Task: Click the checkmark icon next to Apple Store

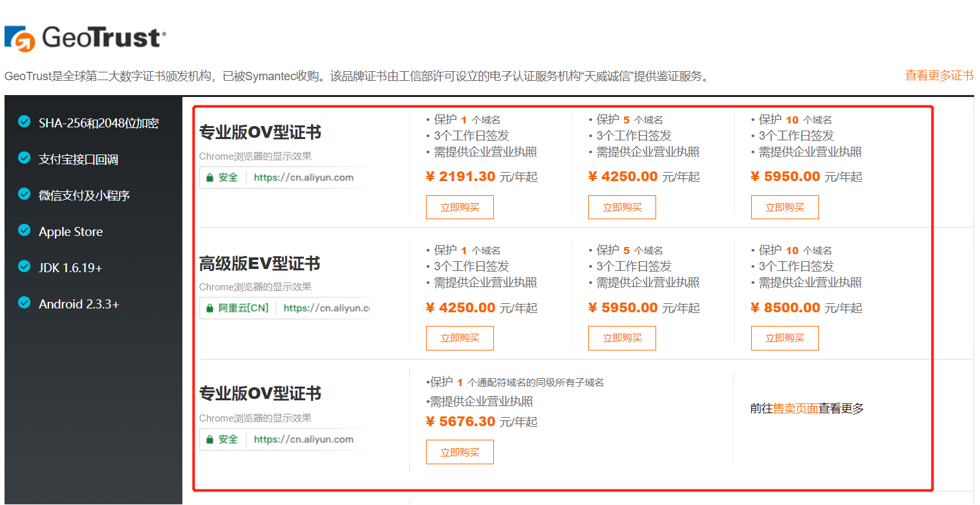Action: point(25,230)
